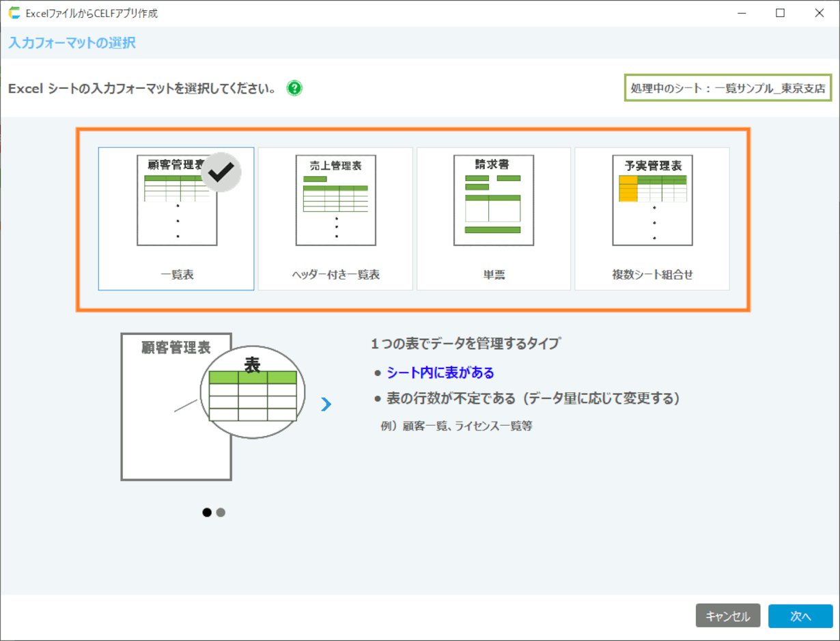The height and width of the screenshot is (641, 840).
Task: Close the CELF app creation dialog
Action: point(819,13)
